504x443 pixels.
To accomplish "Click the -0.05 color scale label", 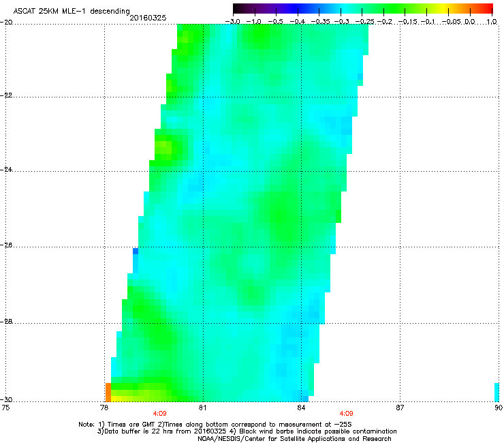I will (451, 22).
